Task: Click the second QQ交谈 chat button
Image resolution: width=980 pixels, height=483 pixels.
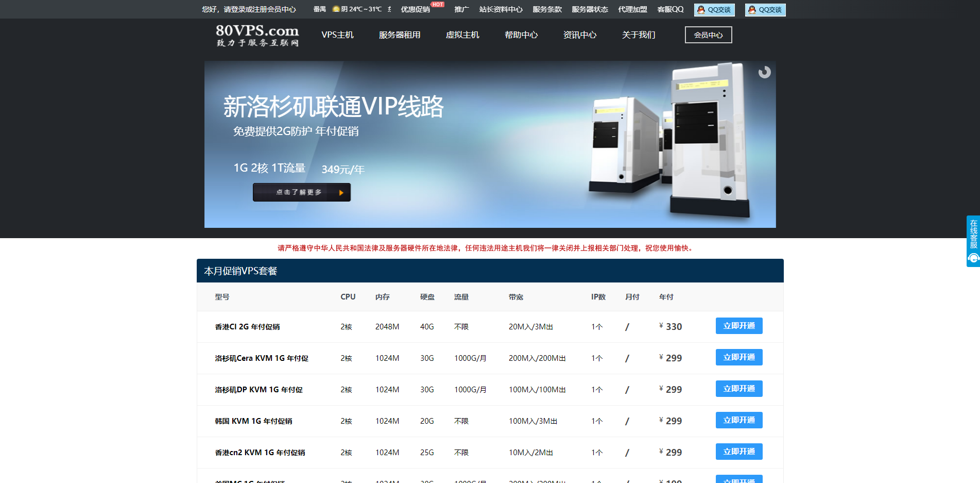Action: tap(765, 10)
